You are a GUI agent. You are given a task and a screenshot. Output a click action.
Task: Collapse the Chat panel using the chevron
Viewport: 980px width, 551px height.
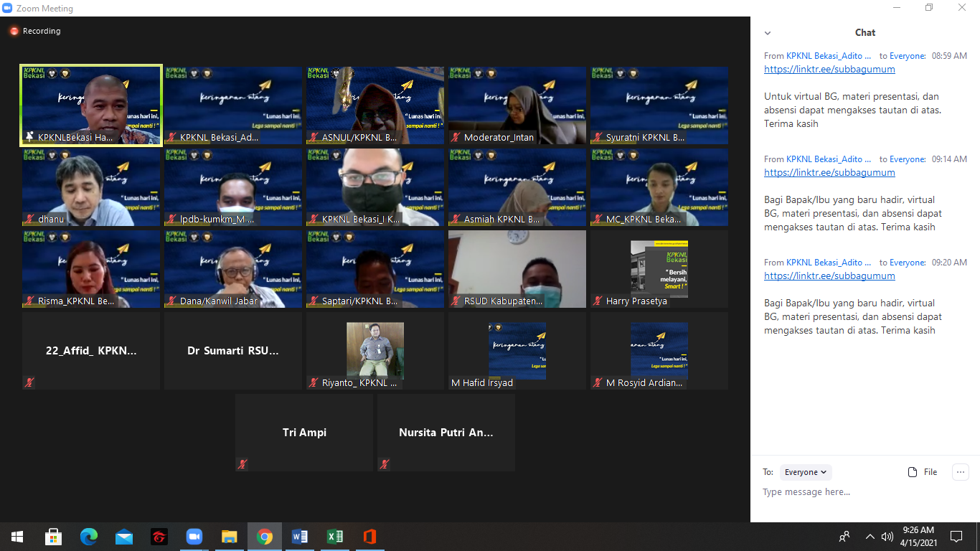768,33
